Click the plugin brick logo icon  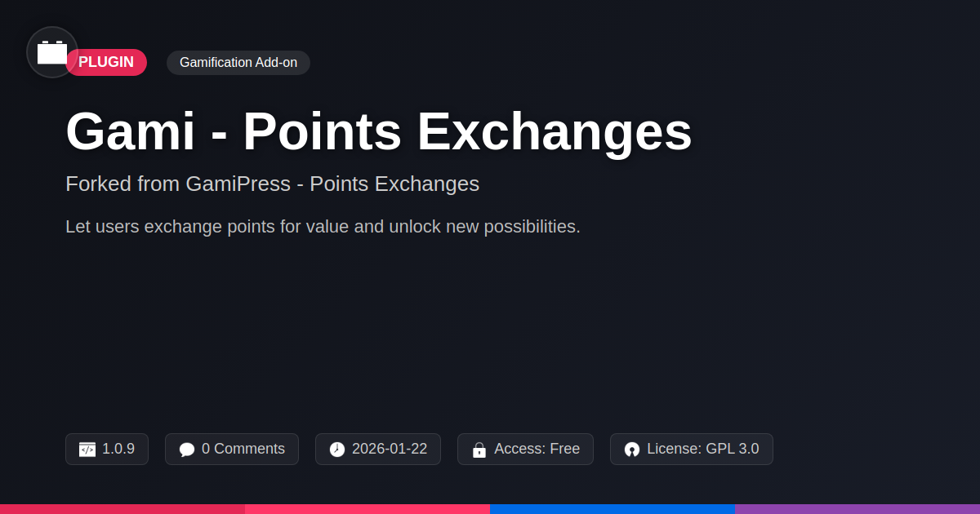pos(52,52)
